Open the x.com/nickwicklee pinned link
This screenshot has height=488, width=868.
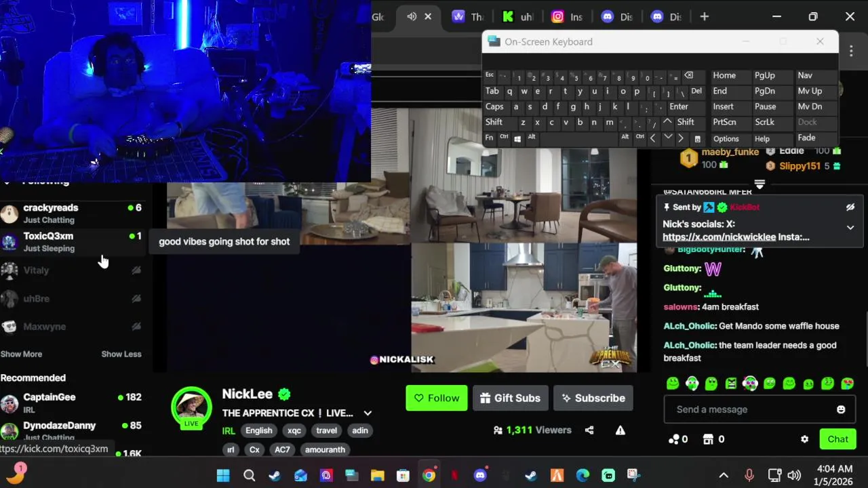pyautogui.click(x=719, y=237)
